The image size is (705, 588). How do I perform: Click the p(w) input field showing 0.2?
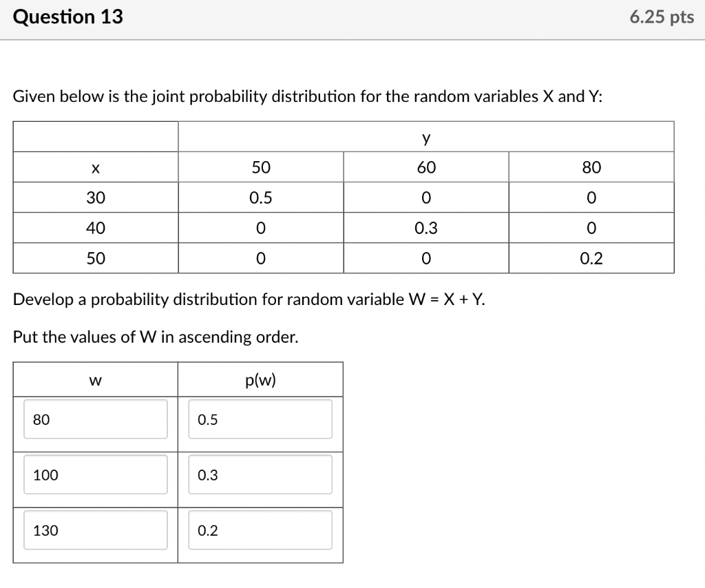pos(260,529)
